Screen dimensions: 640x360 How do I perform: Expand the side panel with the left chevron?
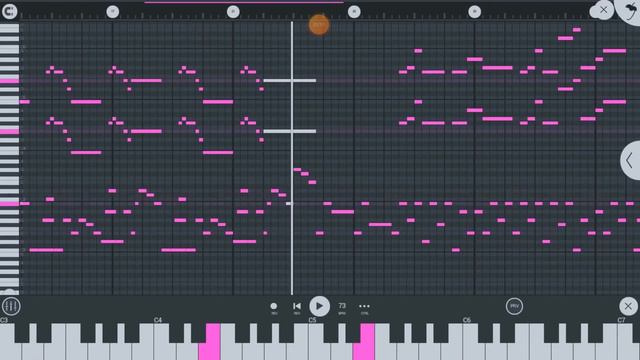[x=631, y=160]
